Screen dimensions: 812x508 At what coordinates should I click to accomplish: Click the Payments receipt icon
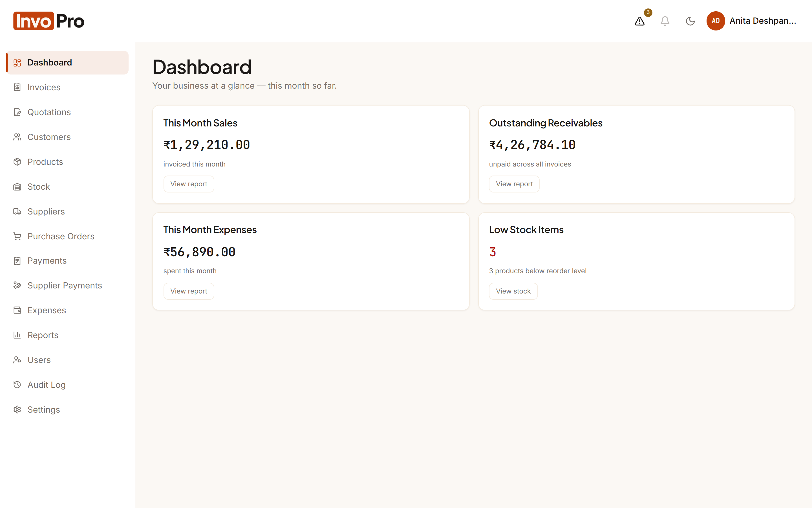[17, 261]
